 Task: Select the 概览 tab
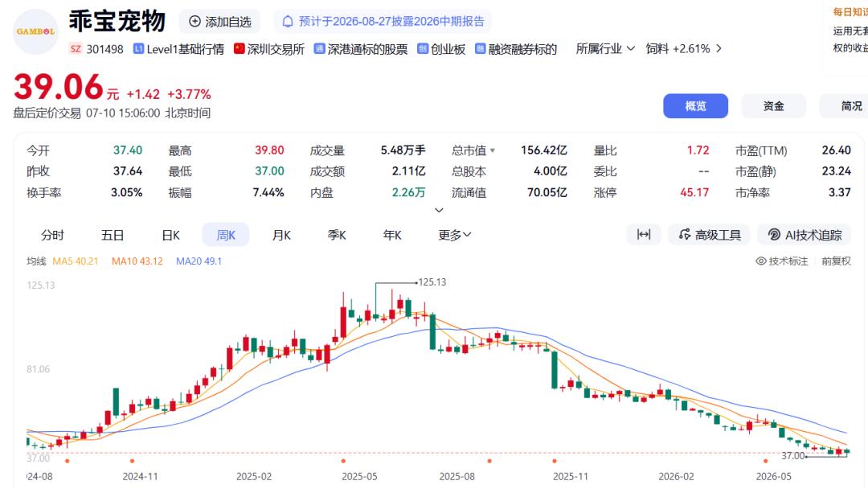click(695, 106)
